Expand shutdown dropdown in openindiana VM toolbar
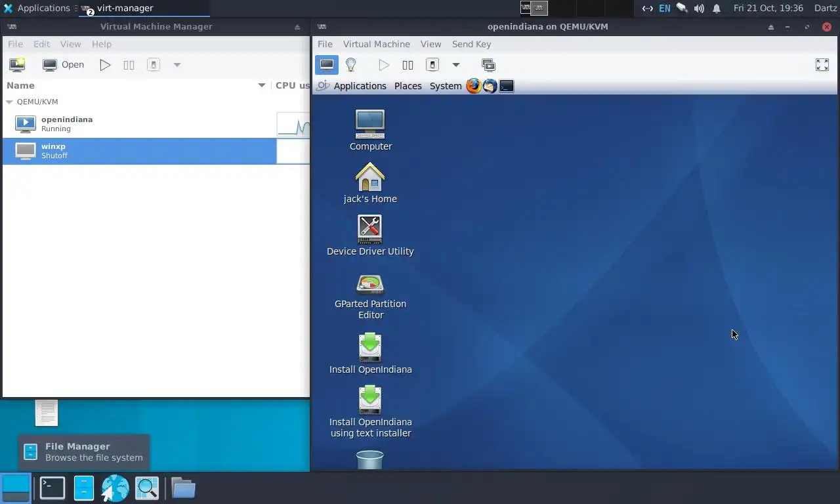Viewport: 840px width, 504px height. (455, 64)
